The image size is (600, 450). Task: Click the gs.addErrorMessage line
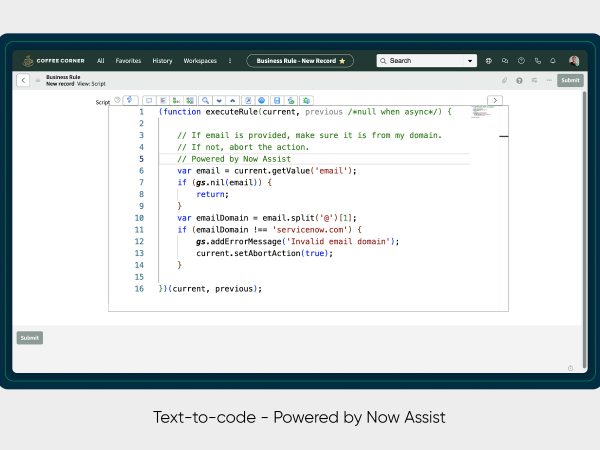[297, 241]
